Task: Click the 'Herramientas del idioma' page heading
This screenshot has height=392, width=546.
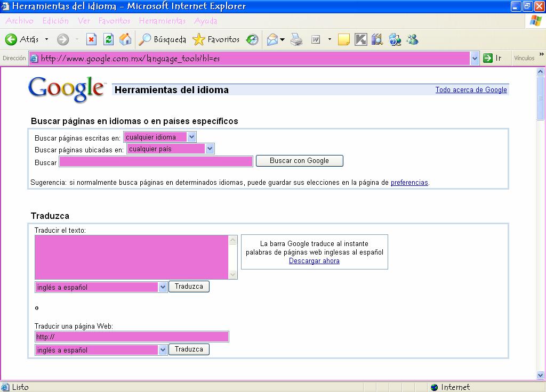Action: tap(172, 89)
